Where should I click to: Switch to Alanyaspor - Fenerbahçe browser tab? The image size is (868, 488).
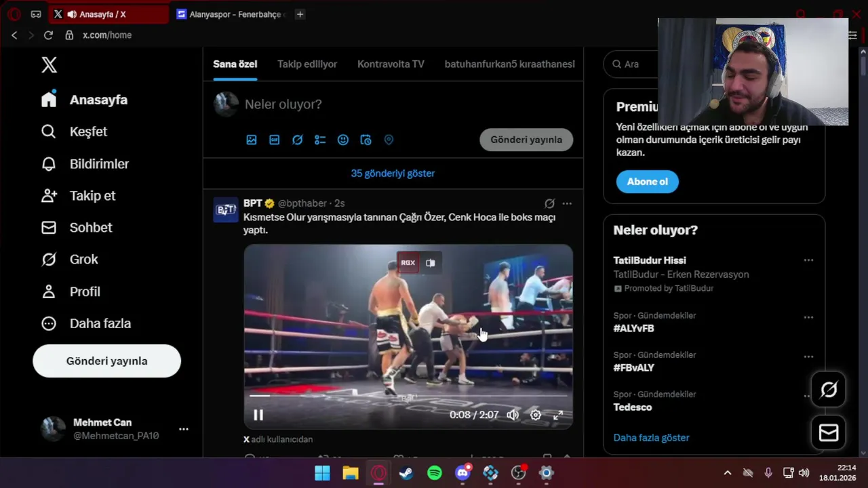tap(231, 14)
